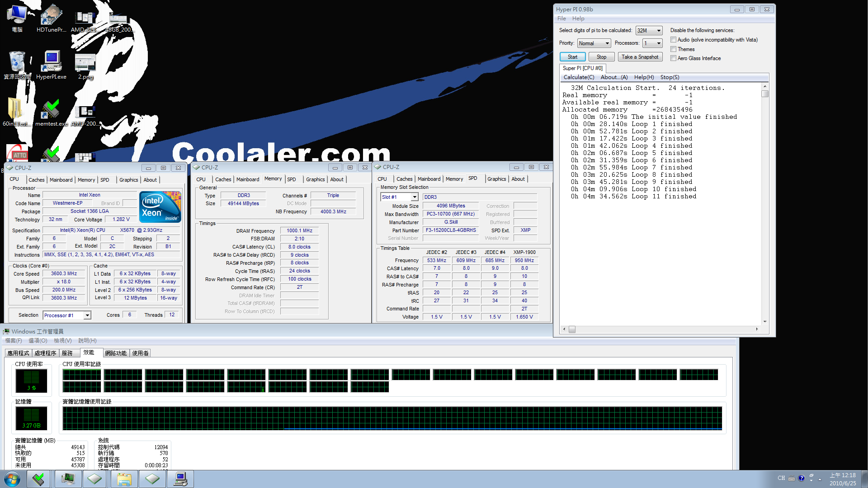The image size is (868, 488).
Task: Open Hyper PI Help menu
Action: coord(578,19)
